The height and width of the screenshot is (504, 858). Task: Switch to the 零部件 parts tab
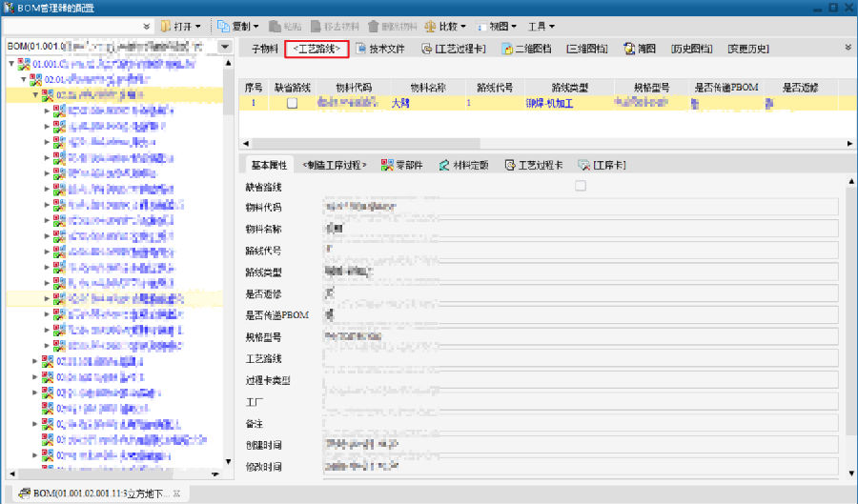pyautogui.click(x=387, y=165)
